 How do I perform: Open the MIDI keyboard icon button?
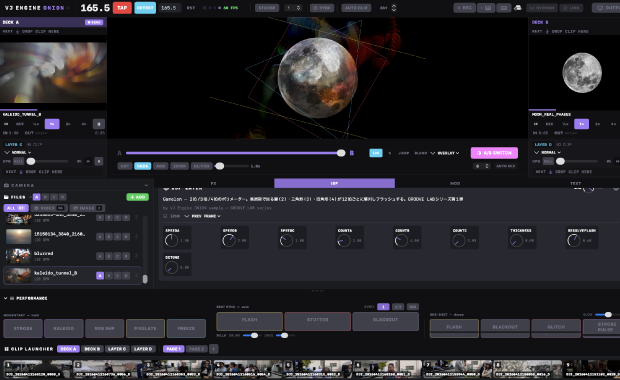pos(486,8)
